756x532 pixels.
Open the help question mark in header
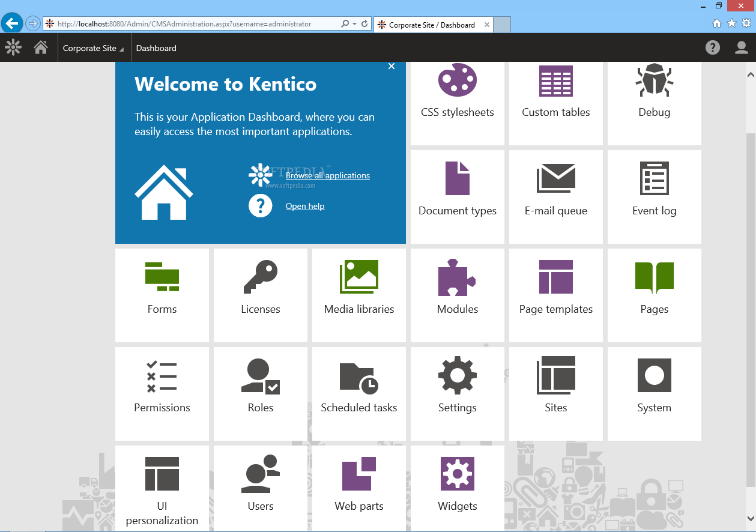pyautogui.click(x=713, y=47)
